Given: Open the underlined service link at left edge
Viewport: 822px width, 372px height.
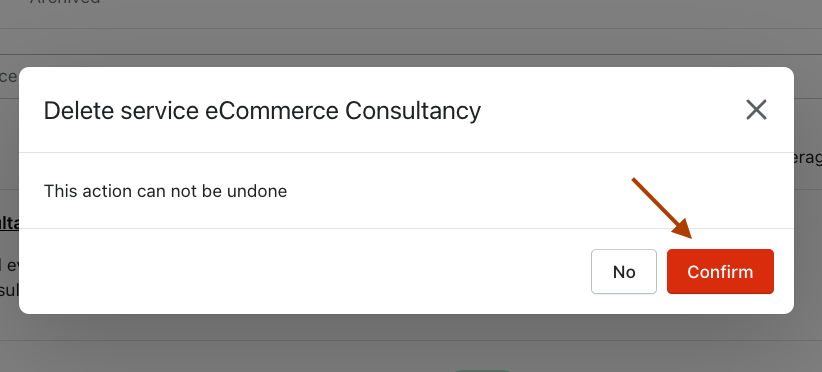Looking at the screenshot, I should coord(9,223).
